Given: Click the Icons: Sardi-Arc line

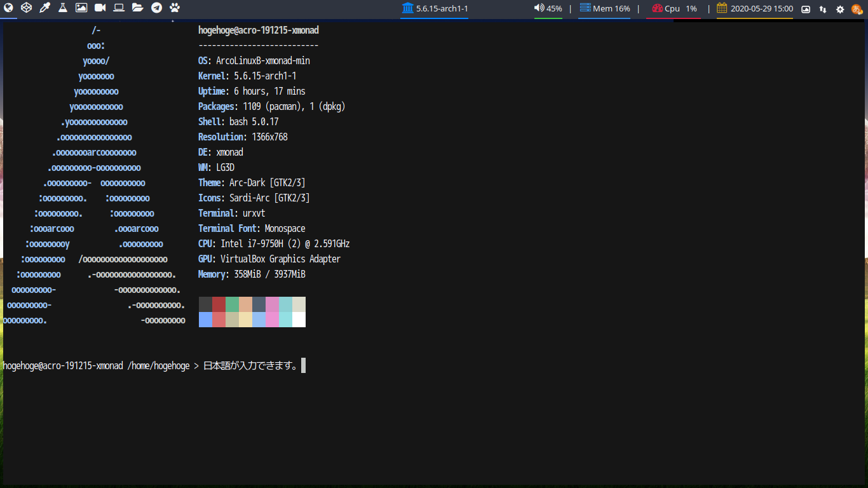Looking at the screenshot, I should click(254, 198).
